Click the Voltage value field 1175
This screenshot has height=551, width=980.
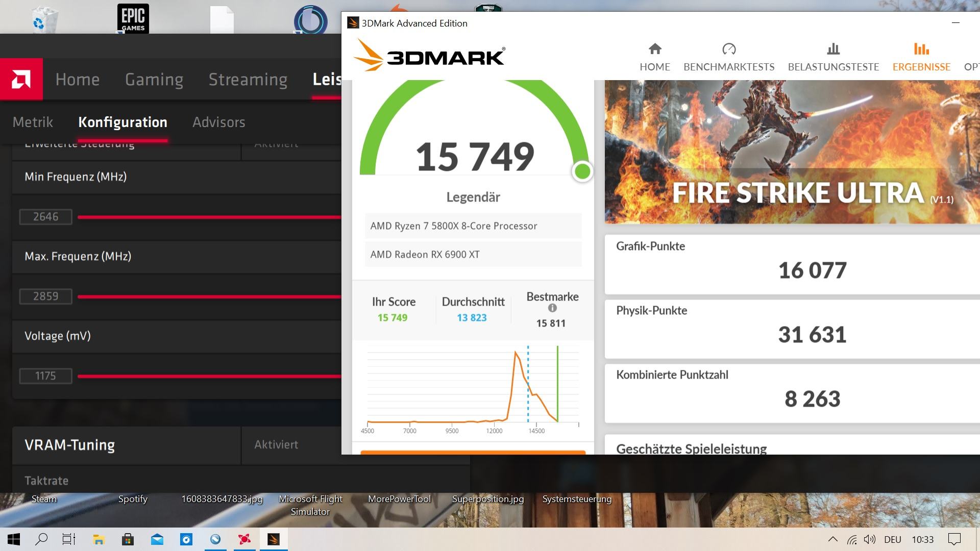click(45, 376)
